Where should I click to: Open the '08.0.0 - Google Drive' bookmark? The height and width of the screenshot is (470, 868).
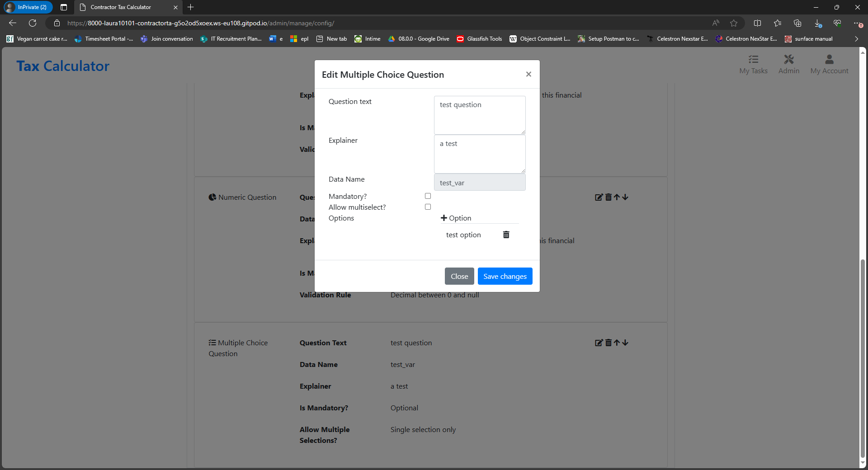pos(419,39)
